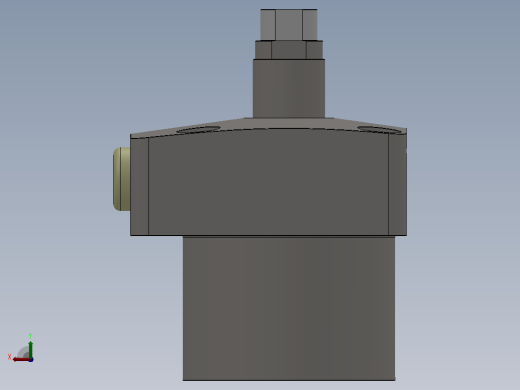This screenshot has width=520, height=390.
Task: Click the green Y axis of the triad
Action: pos(31,350)
